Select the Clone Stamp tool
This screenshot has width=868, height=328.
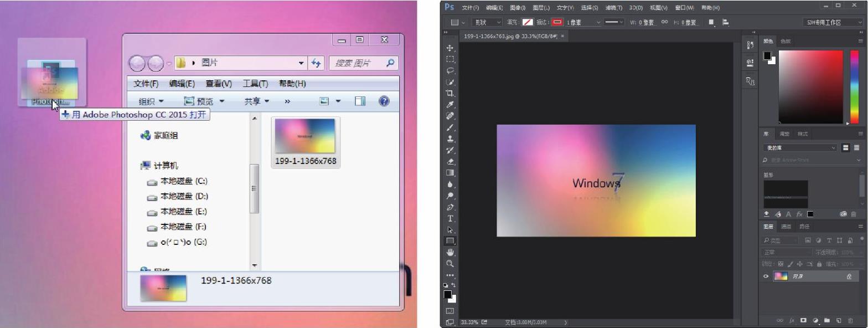coord(450,139)
